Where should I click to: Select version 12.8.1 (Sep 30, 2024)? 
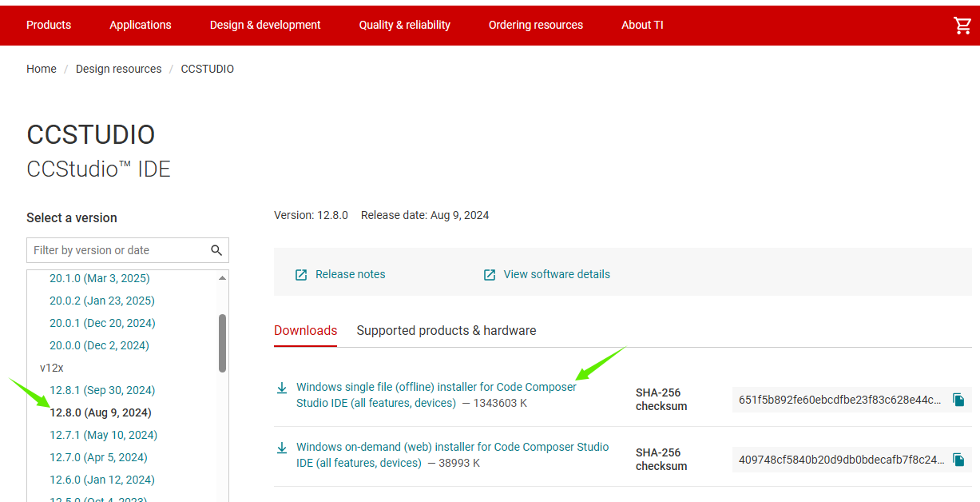click(102, 390)
